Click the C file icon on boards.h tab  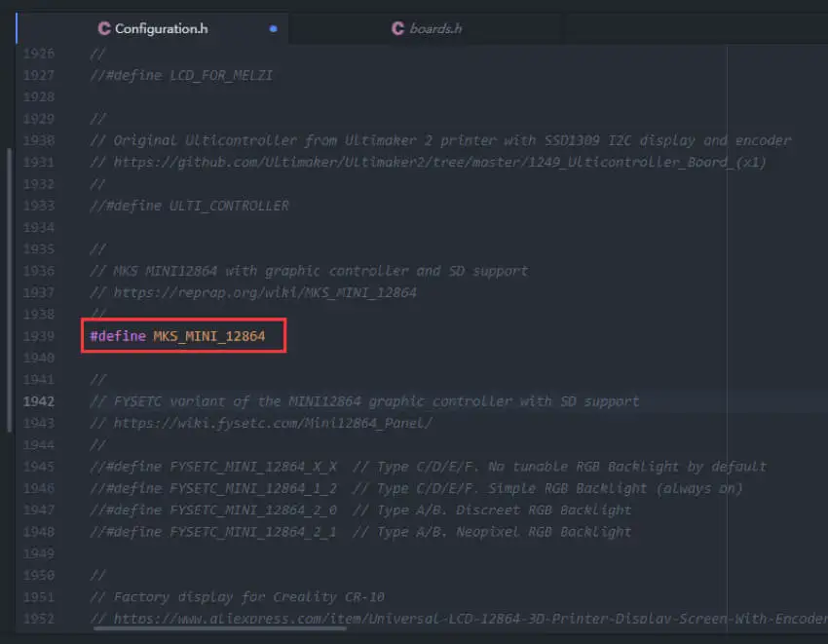397,28
